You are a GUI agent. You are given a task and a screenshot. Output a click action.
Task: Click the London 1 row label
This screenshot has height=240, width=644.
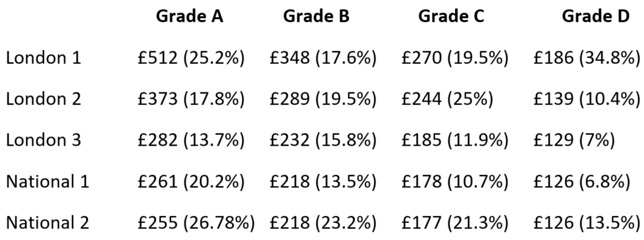pos(43,58)
